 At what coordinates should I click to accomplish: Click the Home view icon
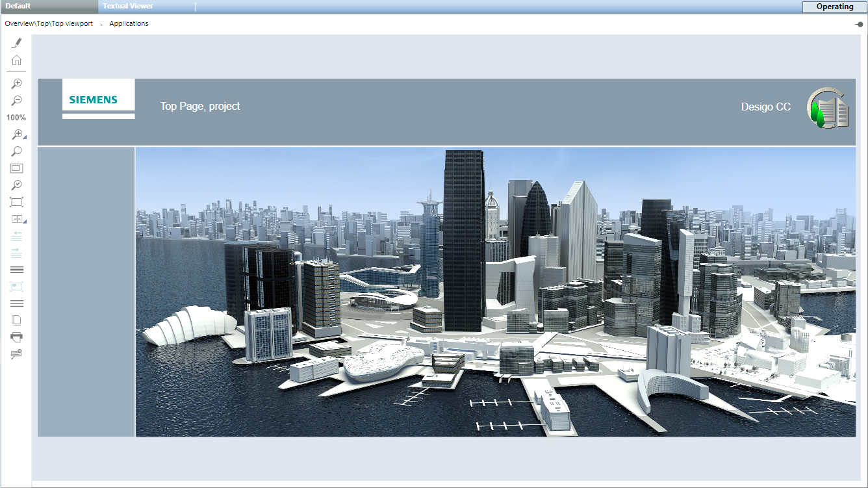pyautogui.click(x=16, y=59)
